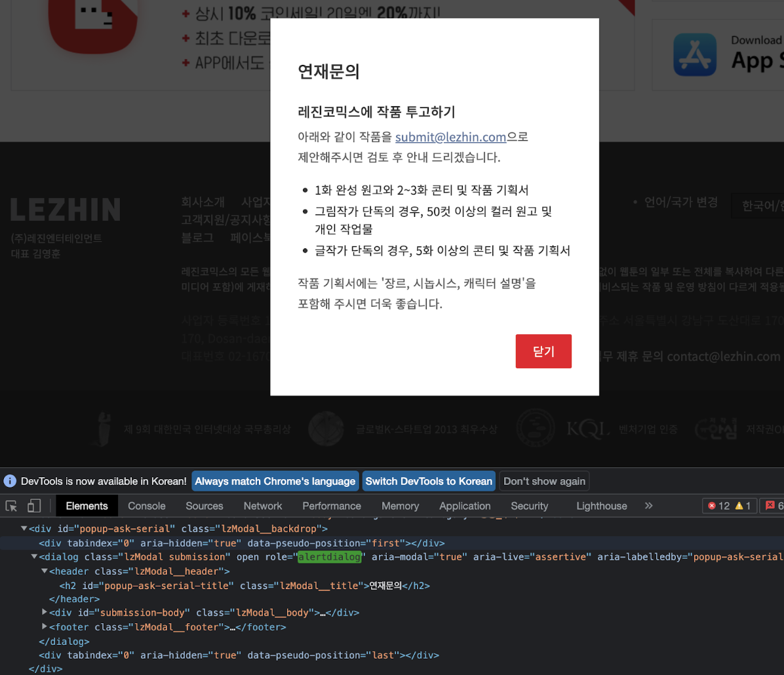Collapse the popup-ask-serial div node
Image resolution: width=784 pixels, height=675 pixels.
coord(24,528)
